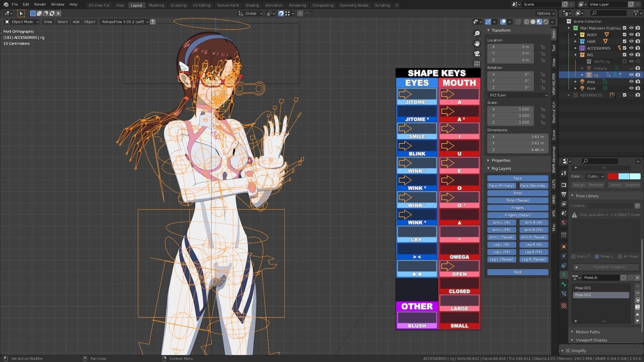This screenshot has width=644, height=362.
Task: Open the viewport Add menu
Action: [x=76, y=22]
